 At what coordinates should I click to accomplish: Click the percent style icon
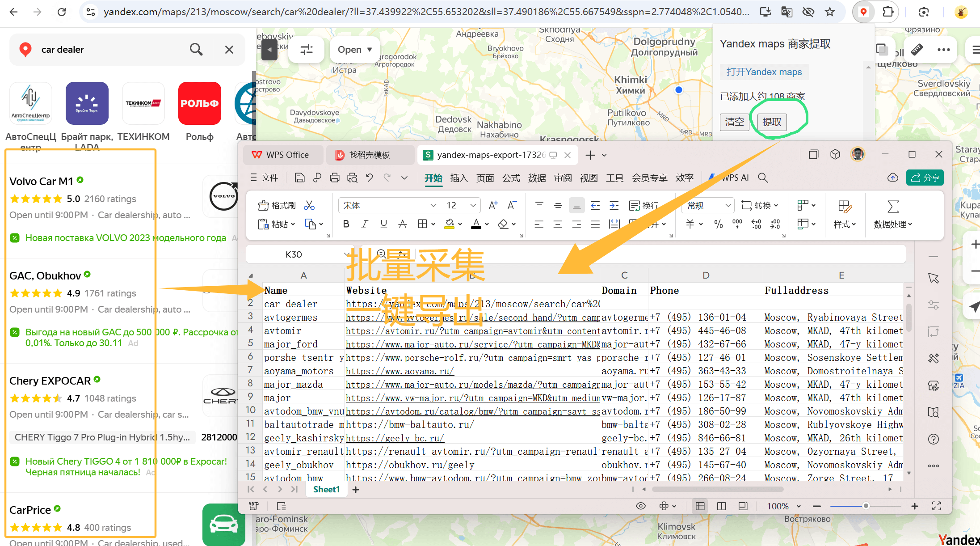[x=718, y=224]
